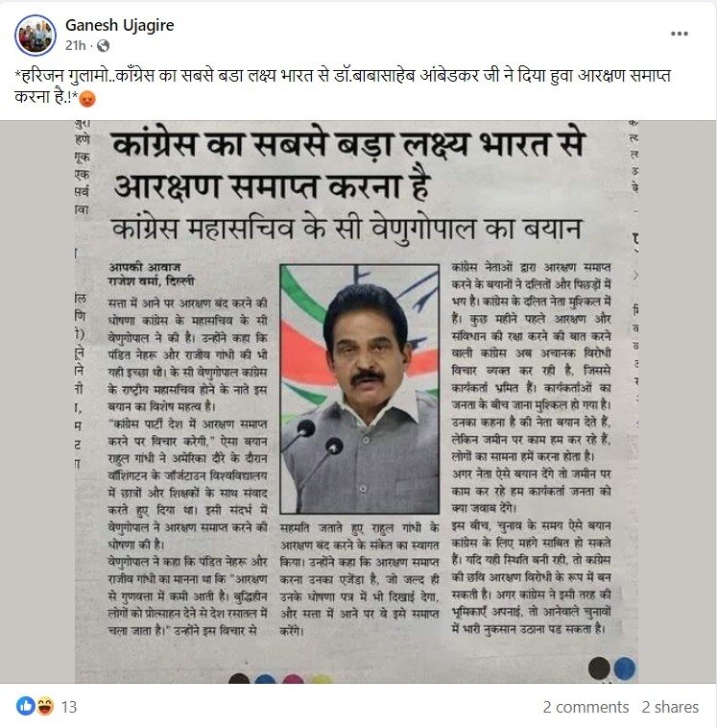Click the politician photo in the clipping
This screenshot has width=717, height=728.
pos(360,389)
